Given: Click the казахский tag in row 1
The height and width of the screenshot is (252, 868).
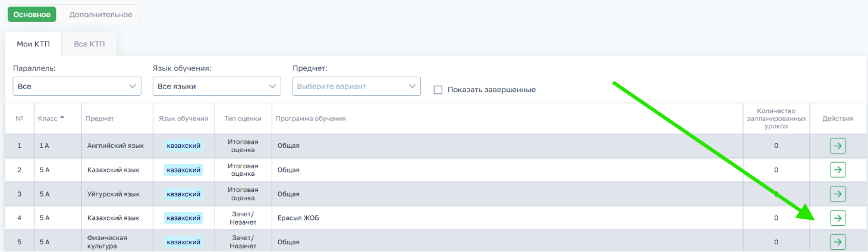Looking at the screenshot, I should tap(183, 146).
